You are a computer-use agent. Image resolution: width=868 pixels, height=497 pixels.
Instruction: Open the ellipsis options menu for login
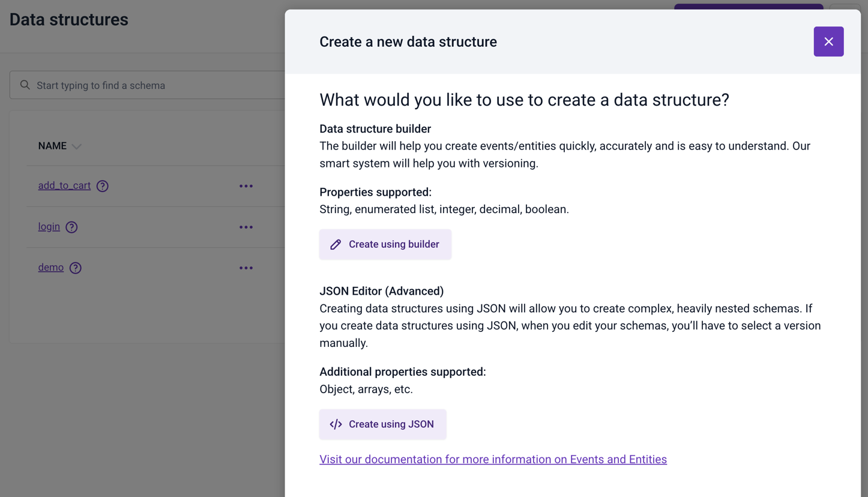(246, 227)
